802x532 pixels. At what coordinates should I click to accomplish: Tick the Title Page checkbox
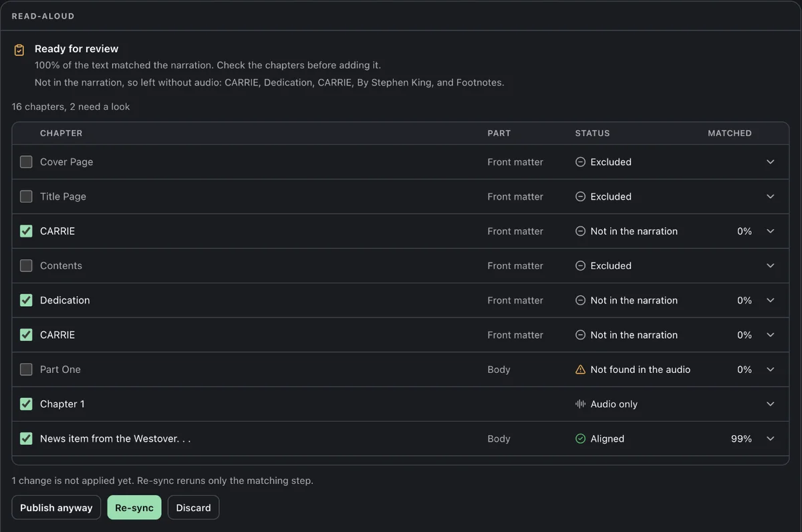pos(26,196)
